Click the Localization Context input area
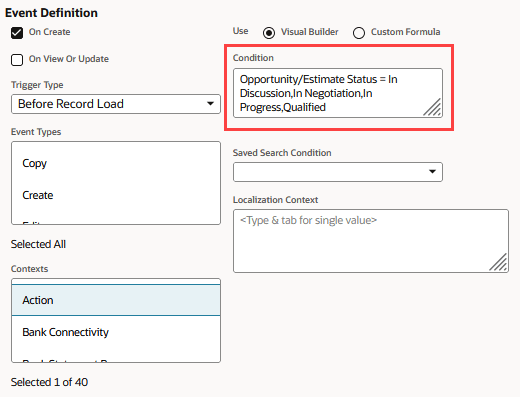The width and height of the screenshot is (520, 397). 371,241
